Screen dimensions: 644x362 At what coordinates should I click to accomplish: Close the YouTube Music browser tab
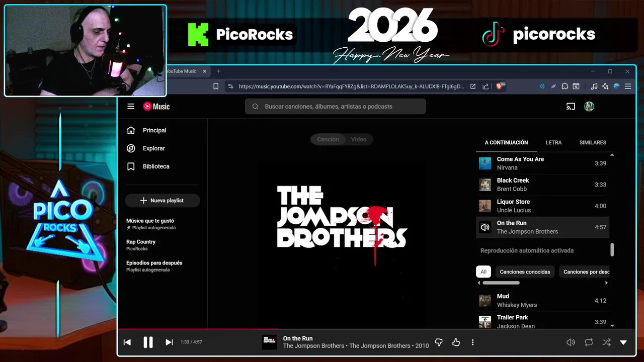tap(204, 71)
